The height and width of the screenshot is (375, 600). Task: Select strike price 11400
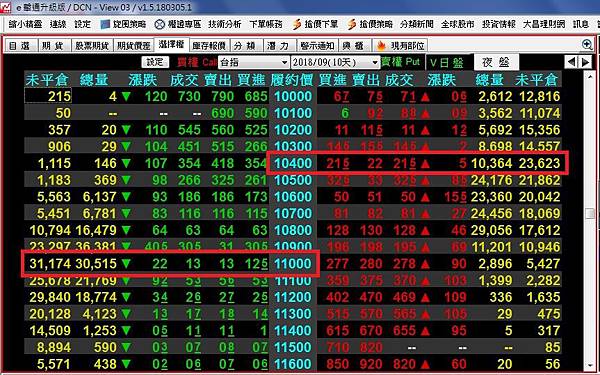point(293,331)
